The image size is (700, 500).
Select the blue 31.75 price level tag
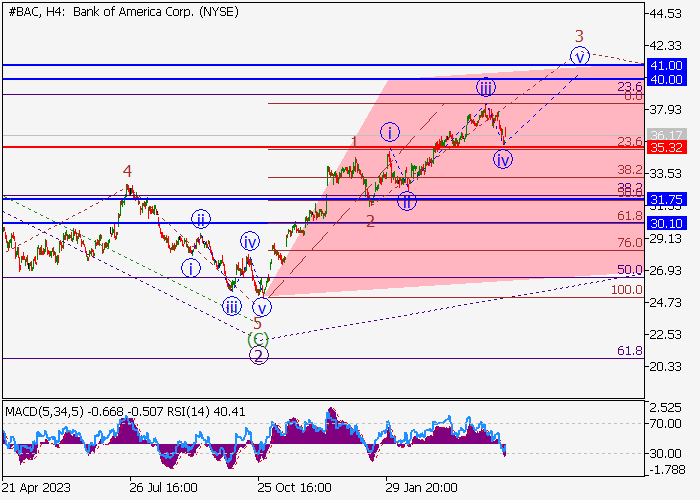click(666, 199)
